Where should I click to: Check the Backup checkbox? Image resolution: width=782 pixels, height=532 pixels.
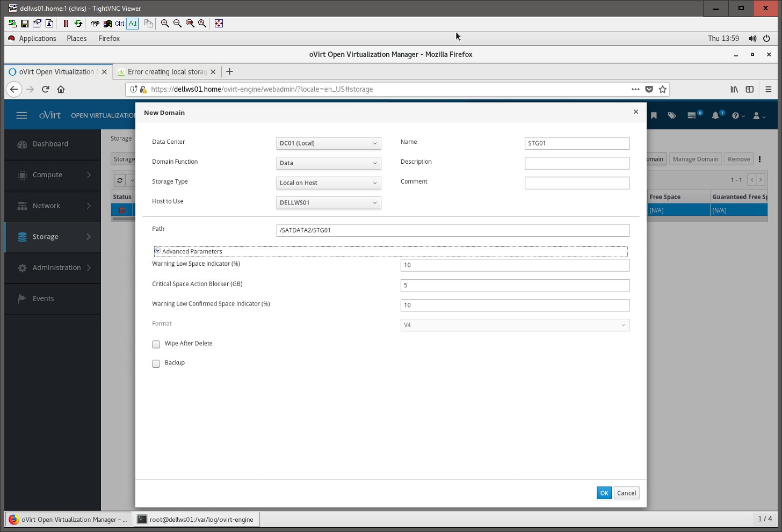[156, 363]
